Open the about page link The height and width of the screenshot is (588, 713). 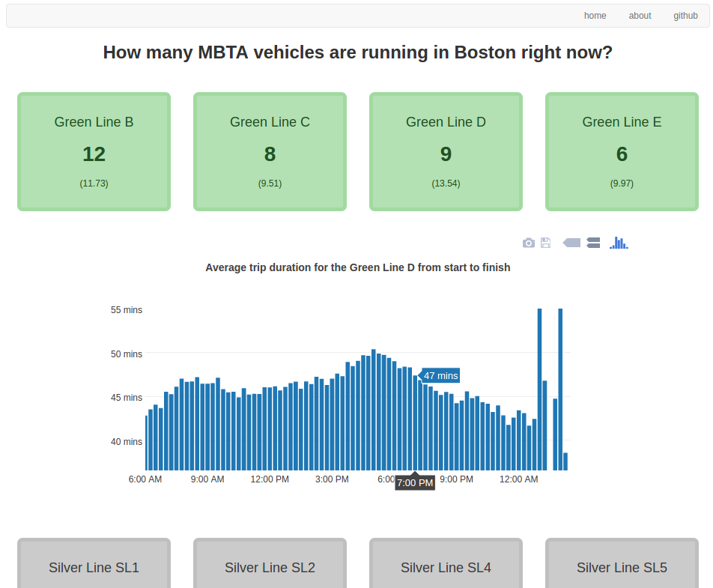640,16
